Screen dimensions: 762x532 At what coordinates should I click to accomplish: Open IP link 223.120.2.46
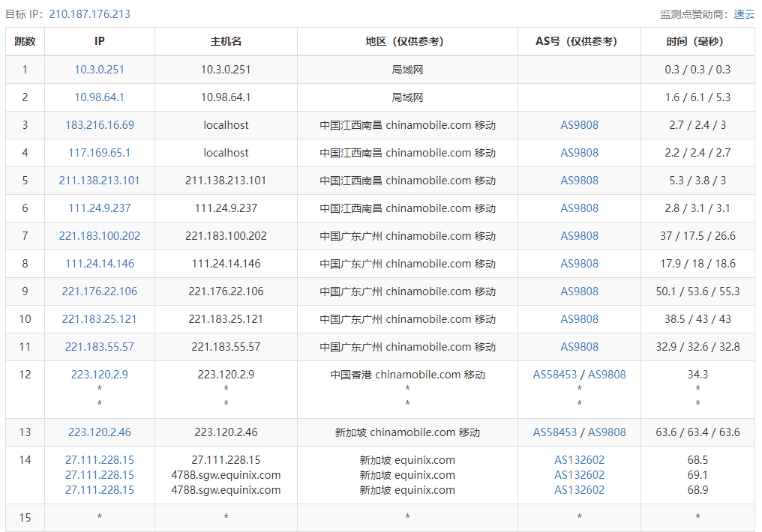click(100, 432)
